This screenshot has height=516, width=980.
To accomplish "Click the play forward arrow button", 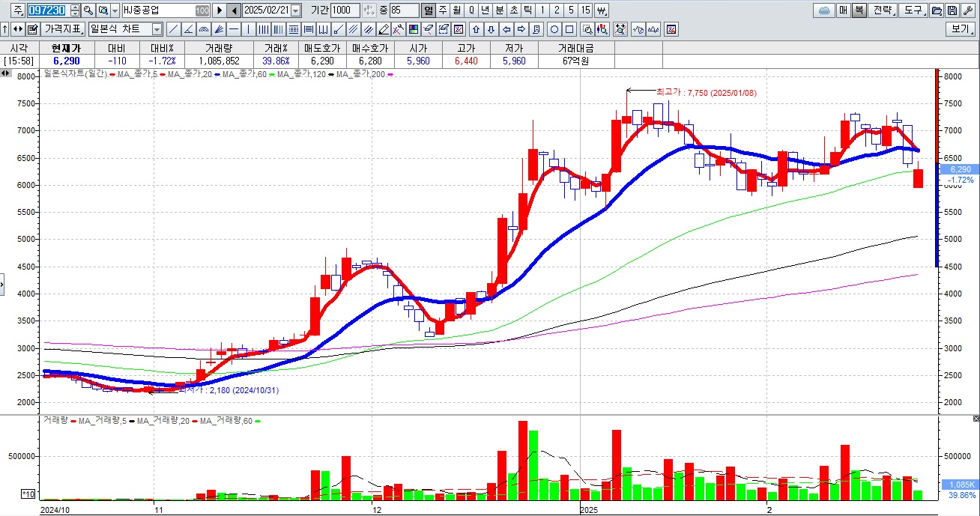I will [219, 10].
